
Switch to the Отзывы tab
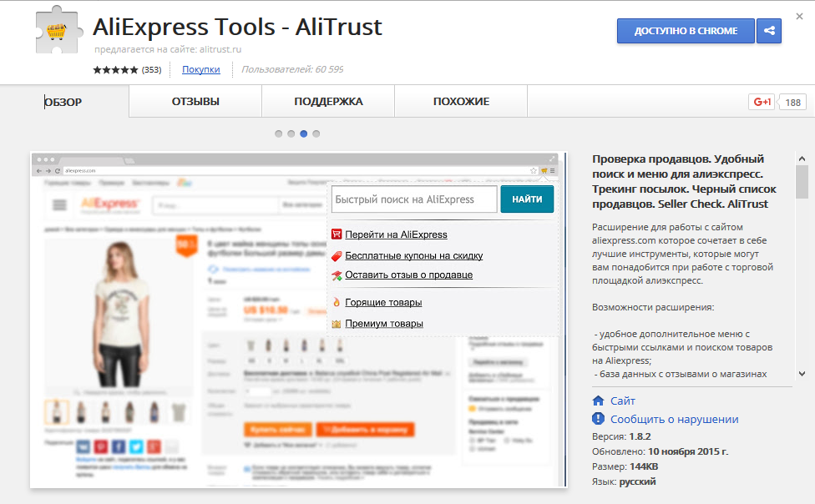(195, 101)
